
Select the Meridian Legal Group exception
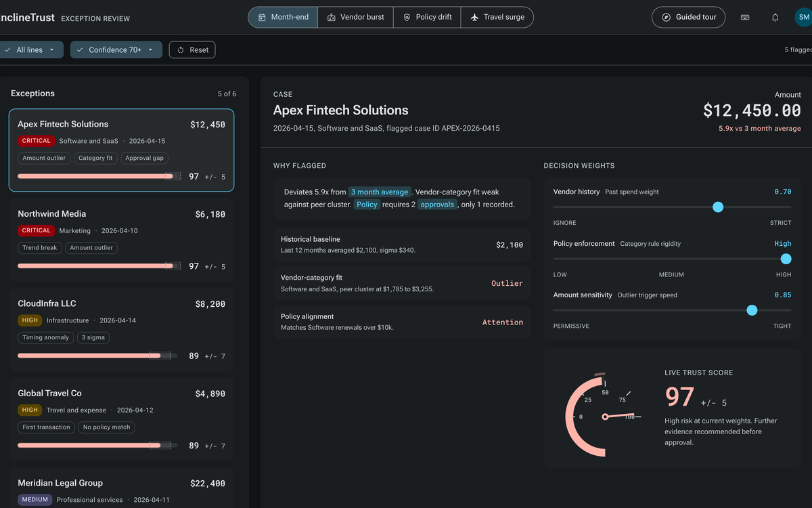pos(122,488)
